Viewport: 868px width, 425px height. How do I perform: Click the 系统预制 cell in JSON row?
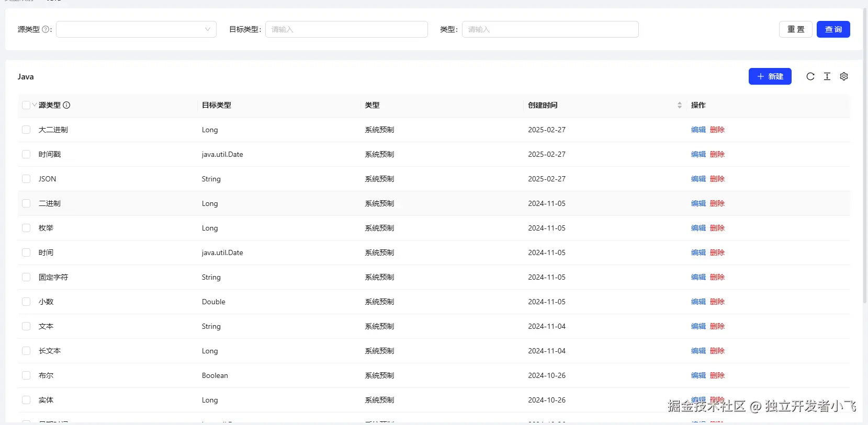click(379, 179)
